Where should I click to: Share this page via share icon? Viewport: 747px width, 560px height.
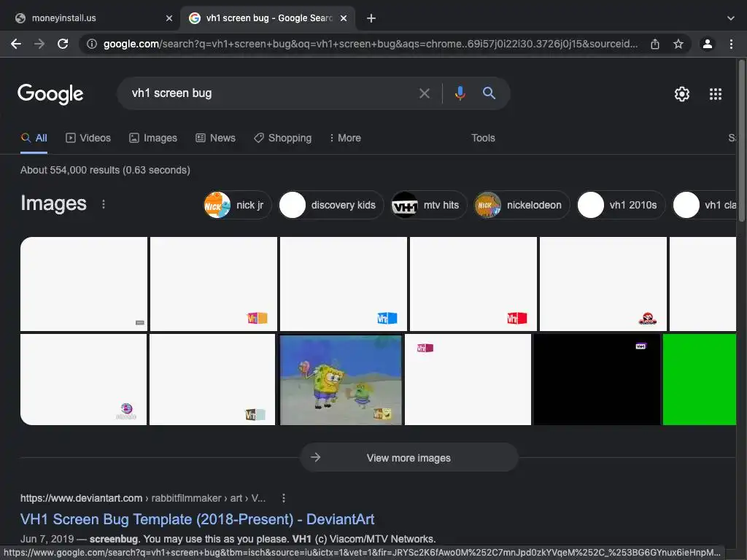[655, 44]
